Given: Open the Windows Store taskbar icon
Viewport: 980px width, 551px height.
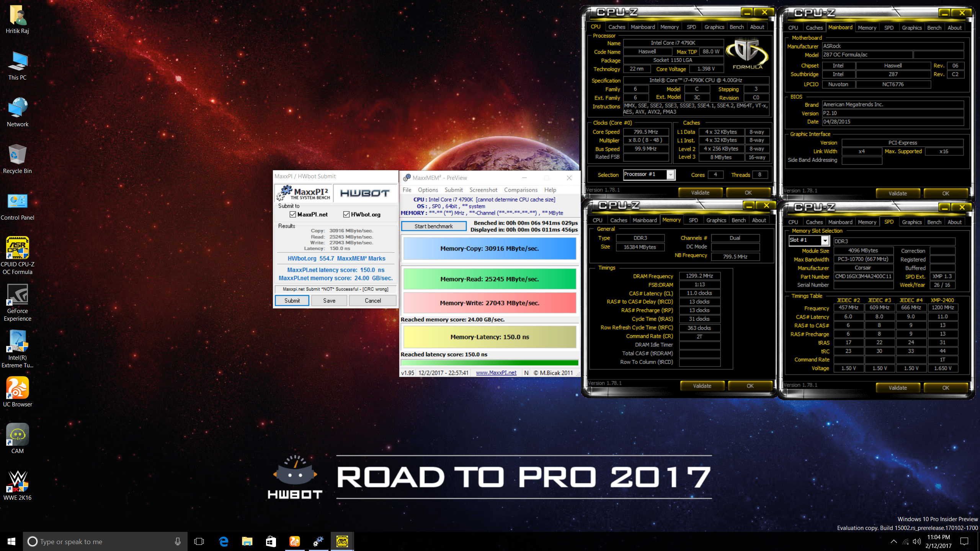Looking at the screenshot, I should point(271,541).
